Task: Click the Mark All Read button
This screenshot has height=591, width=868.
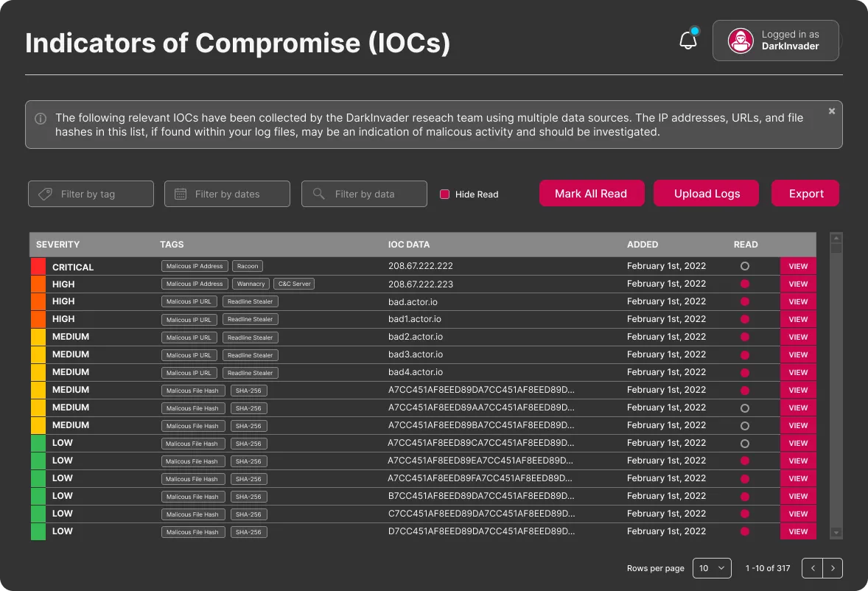Action: coord(592,193)
